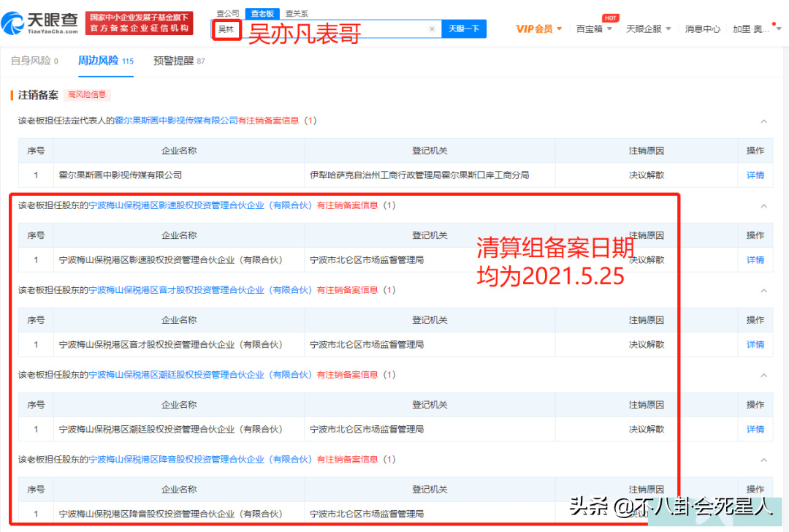Click the Tianyancha logo
This screenshot has height=532, width=789.
point(40,23)
